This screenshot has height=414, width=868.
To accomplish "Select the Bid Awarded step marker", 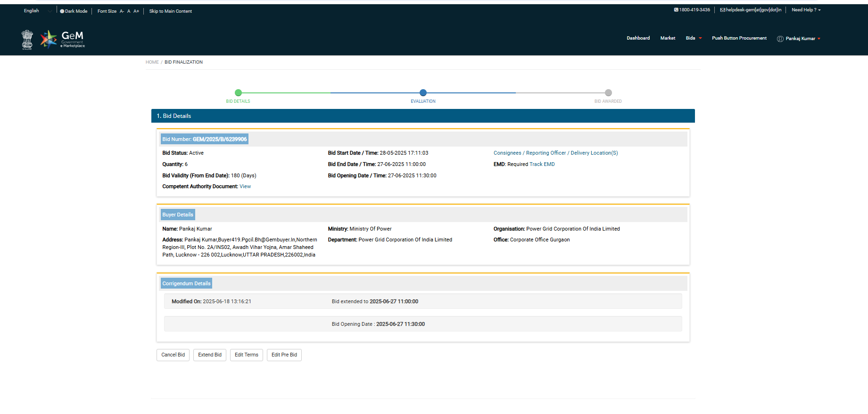I will point(608,93).
